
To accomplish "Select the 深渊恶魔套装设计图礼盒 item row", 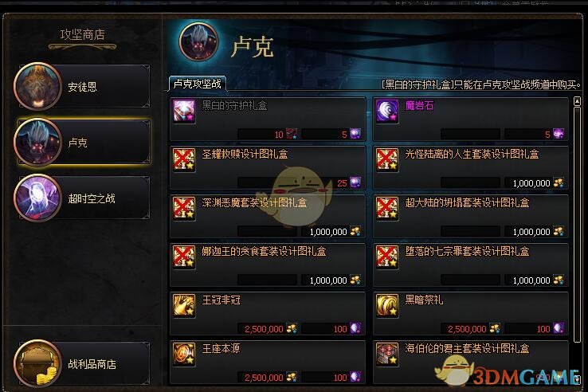I will point(268,216).
